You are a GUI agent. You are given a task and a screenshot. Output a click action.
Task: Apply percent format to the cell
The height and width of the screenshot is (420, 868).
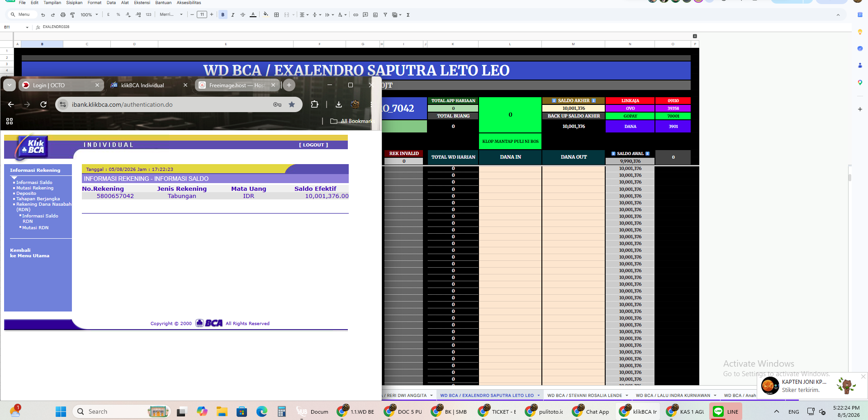pyautogui.click(x=118, y=15)
